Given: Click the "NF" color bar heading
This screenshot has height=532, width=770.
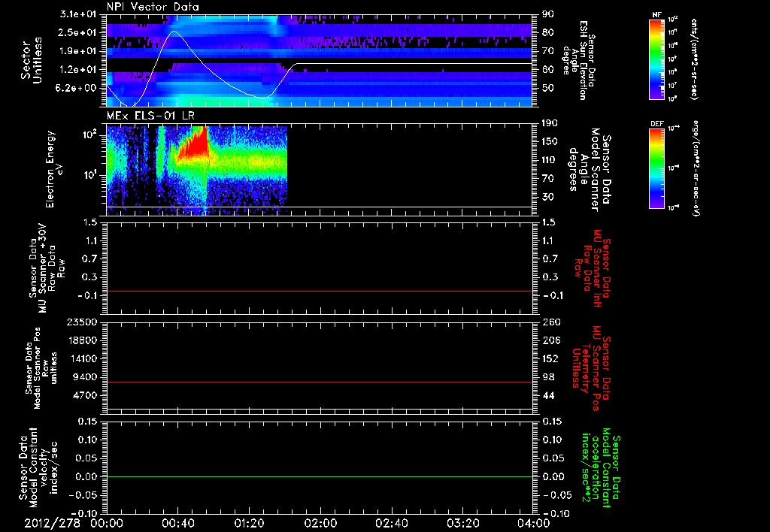Looking at the screenshot, I should pos(657,15).
